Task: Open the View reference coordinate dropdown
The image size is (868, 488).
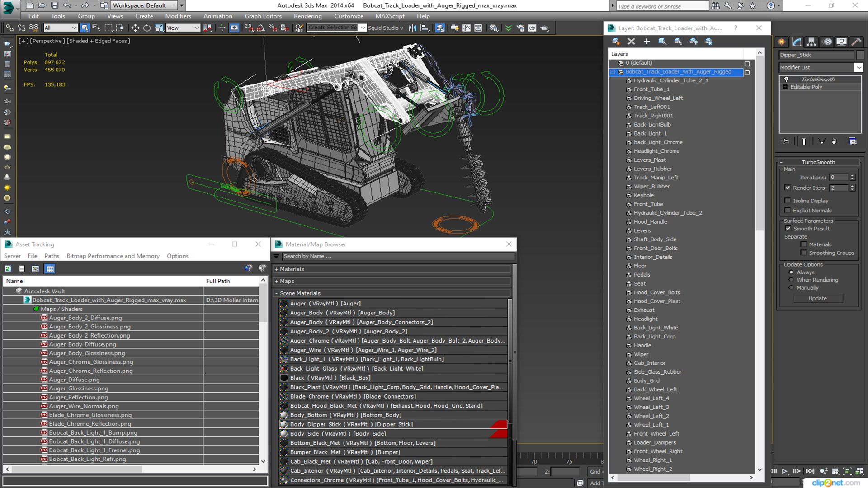Action: pyautogui.click(x=183, y=28)
